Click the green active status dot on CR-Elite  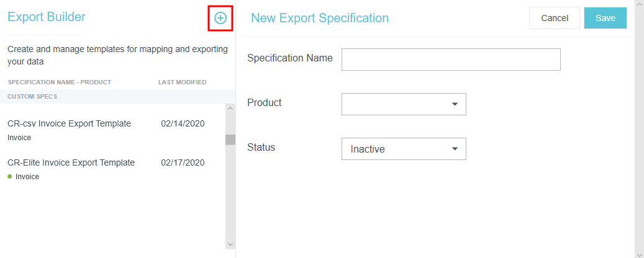pyautogui.click(x=10, y=177)
